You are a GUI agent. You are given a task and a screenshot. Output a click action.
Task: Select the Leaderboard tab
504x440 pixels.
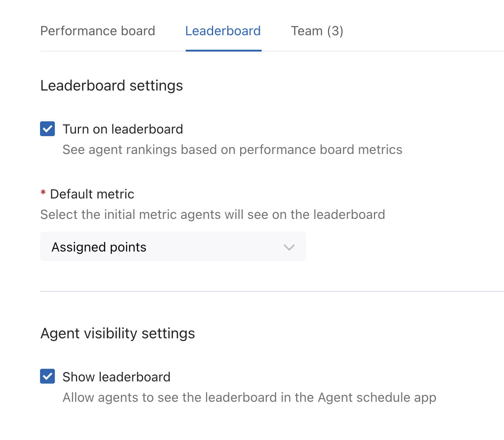(x=223, y=31)
